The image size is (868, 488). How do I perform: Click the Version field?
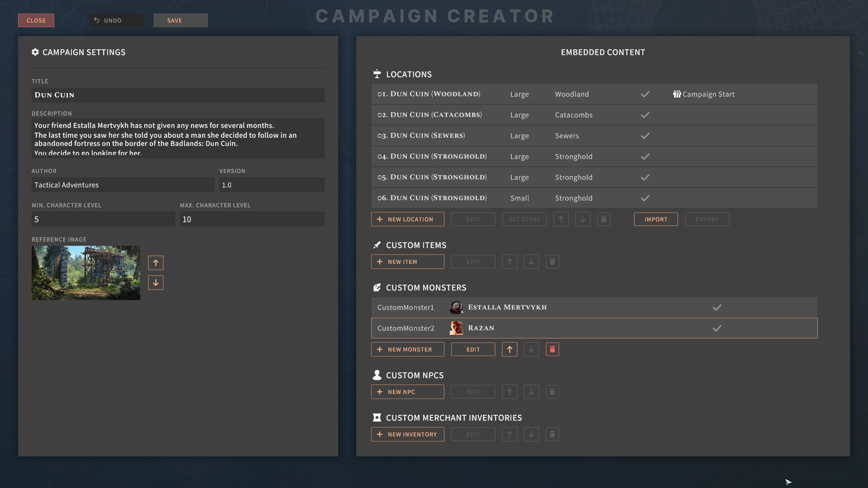272,185
